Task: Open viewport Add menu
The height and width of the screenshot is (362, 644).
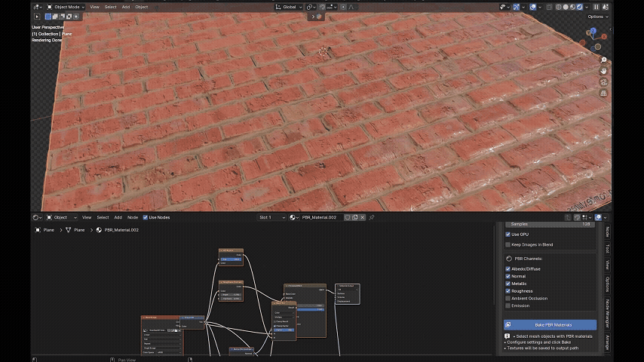Action: click(x=126, y=7)
